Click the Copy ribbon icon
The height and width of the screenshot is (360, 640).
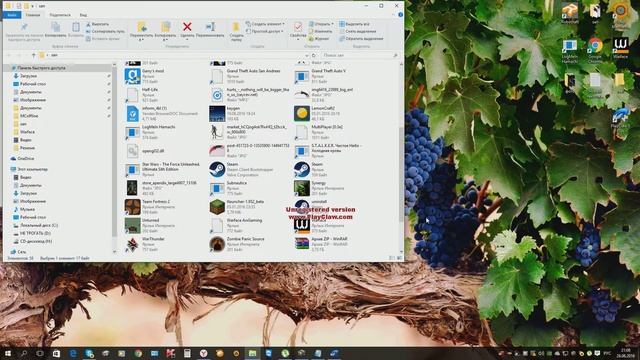[x=56, y=27]
